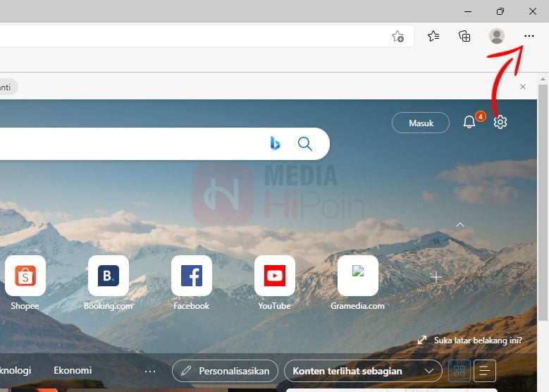
Task: Collapse quick links with chevron up
Action: [x=460, y=224]
